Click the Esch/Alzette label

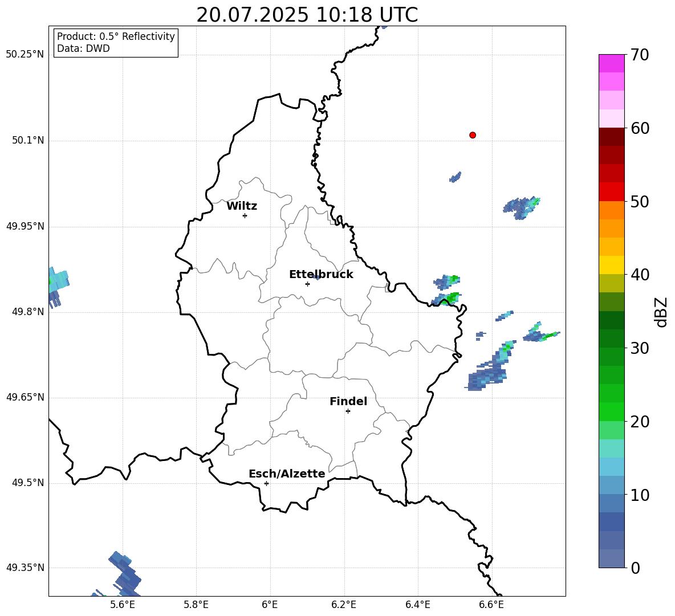coord(287,474)
